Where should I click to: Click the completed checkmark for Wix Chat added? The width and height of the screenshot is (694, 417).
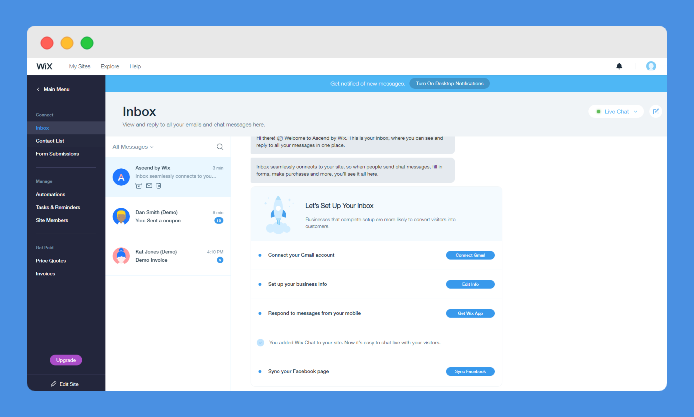(x=260, y=343)
